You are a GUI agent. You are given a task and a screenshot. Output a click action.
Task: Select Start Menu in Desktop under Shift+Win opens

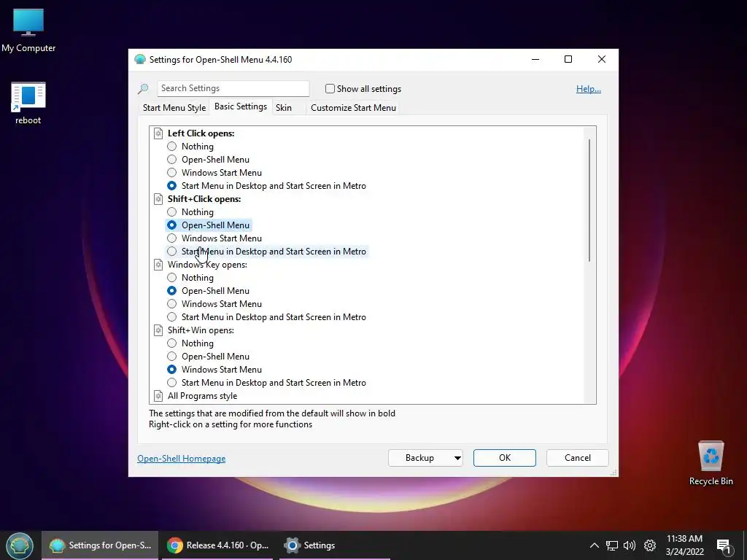(172, 383)
